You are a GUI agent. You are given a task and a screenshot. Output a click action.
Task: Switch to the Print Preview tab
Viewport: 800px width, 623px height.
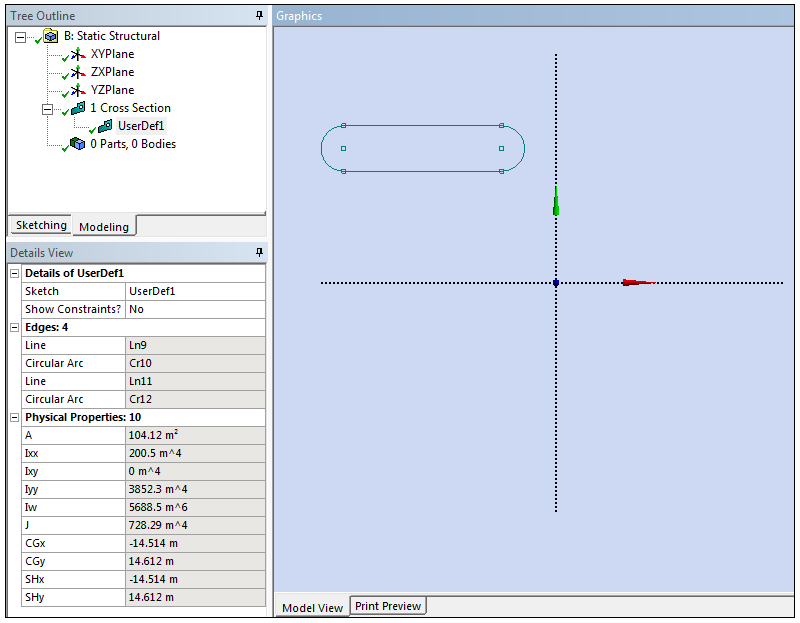tap(388, 606)
